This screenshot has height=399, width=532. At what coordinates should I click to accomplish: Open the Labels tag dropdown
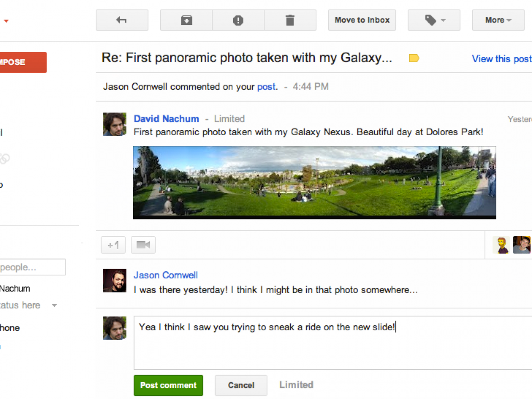434,20
